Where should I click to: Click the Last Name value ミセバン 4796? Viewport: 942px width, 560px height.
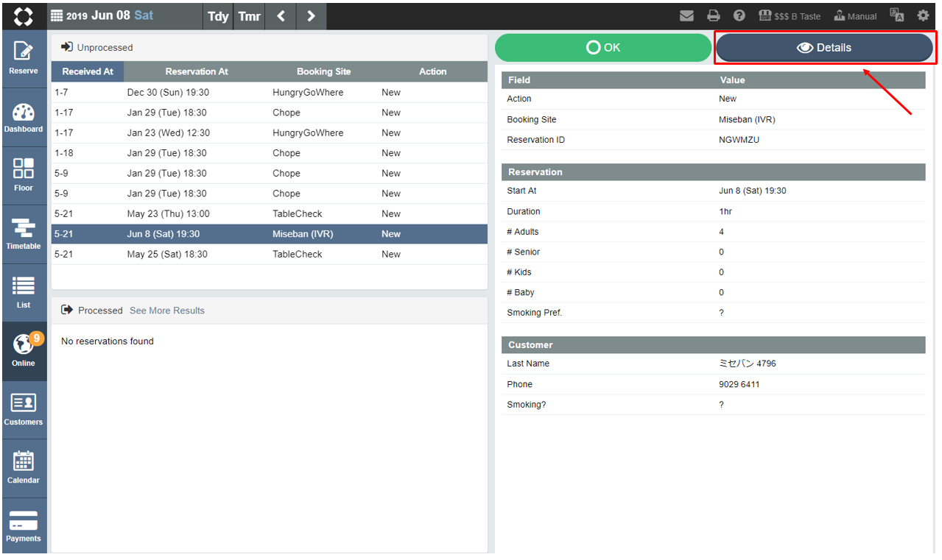[748, 364]
